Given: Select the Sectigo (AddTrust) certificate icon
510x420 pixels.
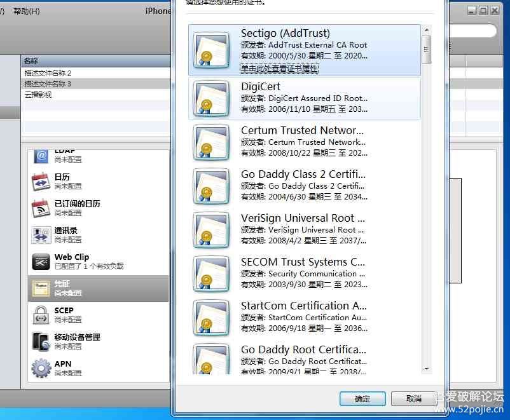Looking at the screenshot, I should [x=211, y=50].
